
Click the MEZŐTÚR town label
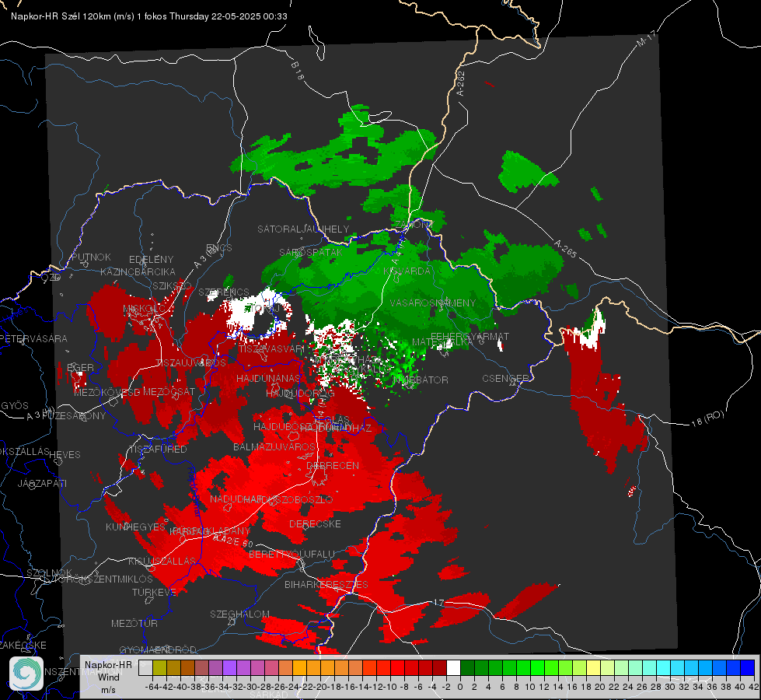134,624
